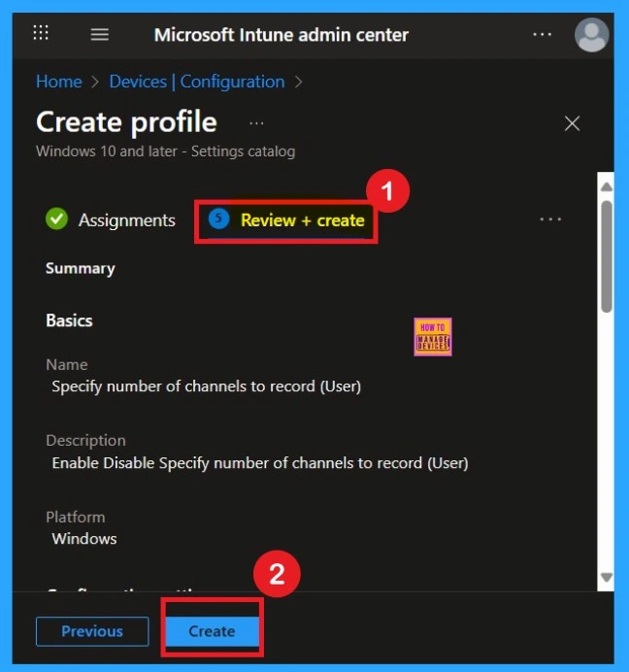Open the app launcher waffle grid

tap(41, 33)
